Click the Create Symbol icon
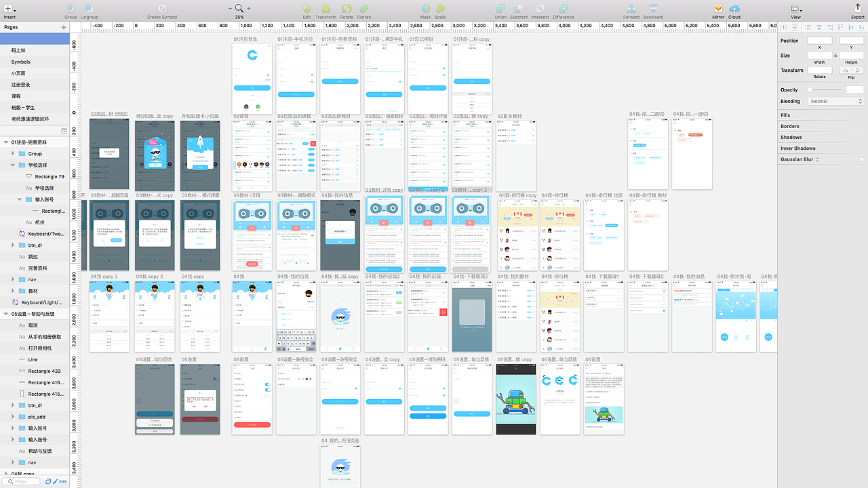This screenshot has height=488, width=868. point(162,9)
